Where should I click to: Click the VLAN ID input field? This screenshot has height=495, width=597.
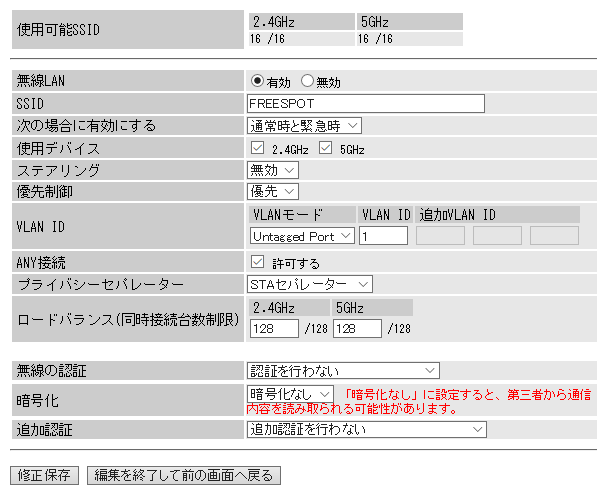383,236
